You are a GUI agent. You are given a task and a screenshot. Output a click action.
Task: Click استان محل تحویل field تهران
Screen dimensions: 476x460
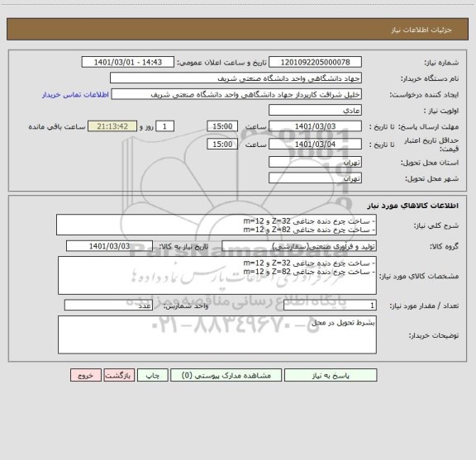(x=315, y=163)
